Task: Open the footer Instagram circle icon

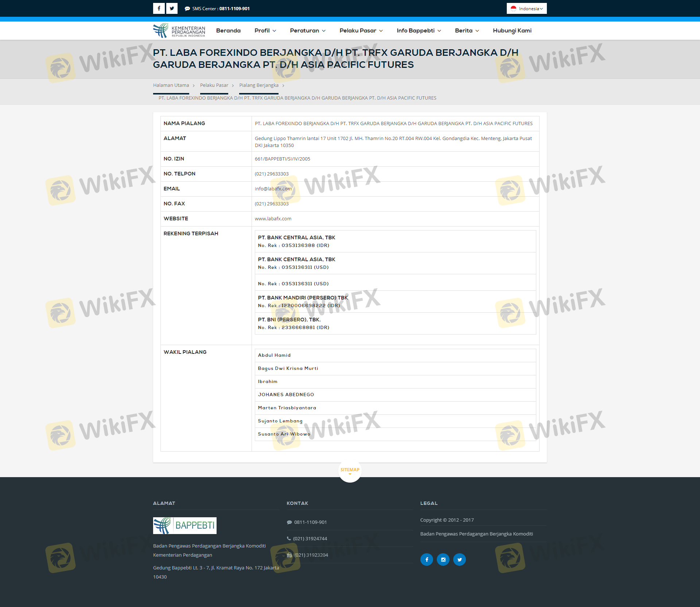Action: pos(443,560)
